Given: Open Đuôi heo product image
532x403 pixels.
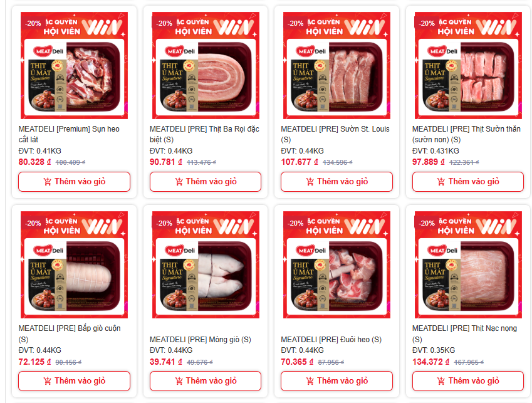Looking at the screenshot, I should pos(336,264).
